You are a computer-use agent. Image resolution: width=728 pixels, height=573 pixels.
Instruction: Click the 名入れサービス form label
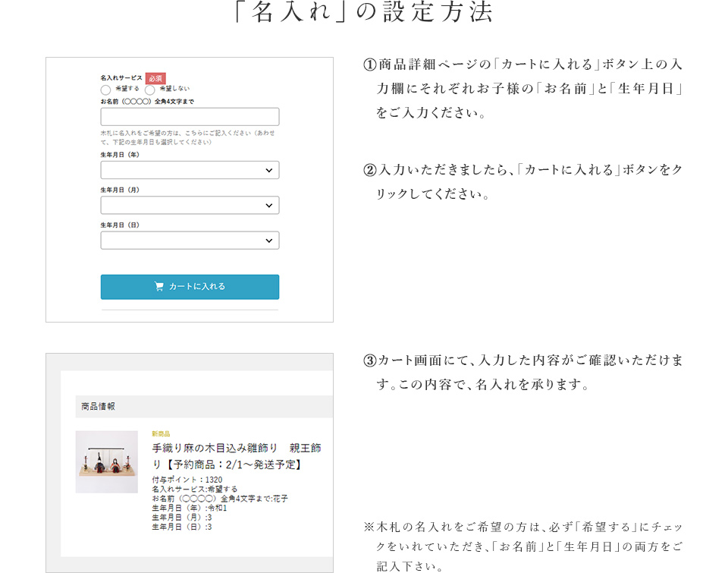click(121, 78)
